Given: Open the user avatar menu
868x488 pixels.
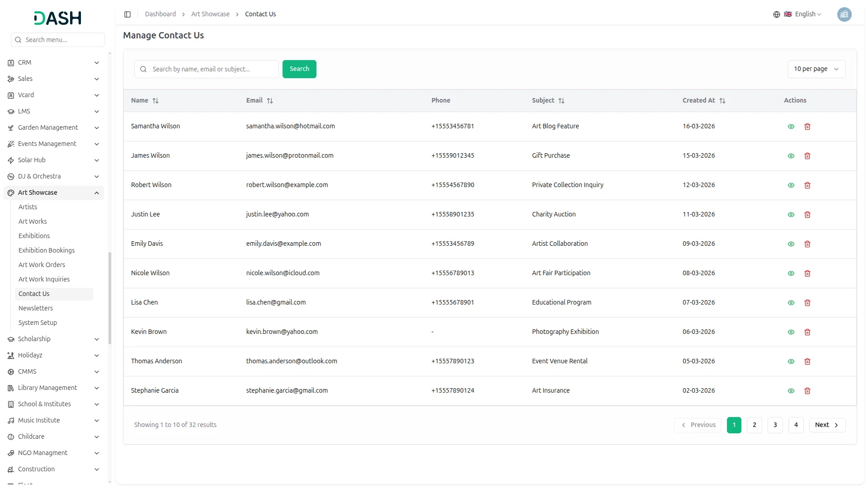Looking at the screenshot, I should 844,14.
